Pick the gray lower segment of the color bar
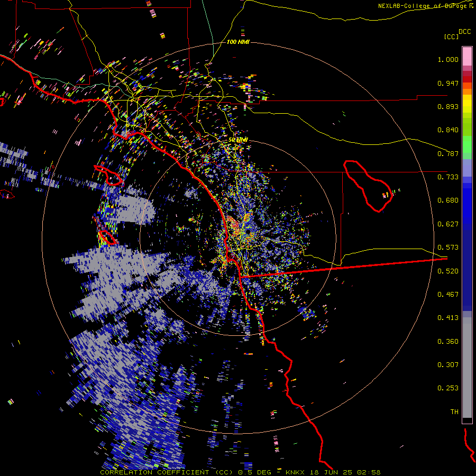The width and height of the screenshot is (476, 476). 467,368
